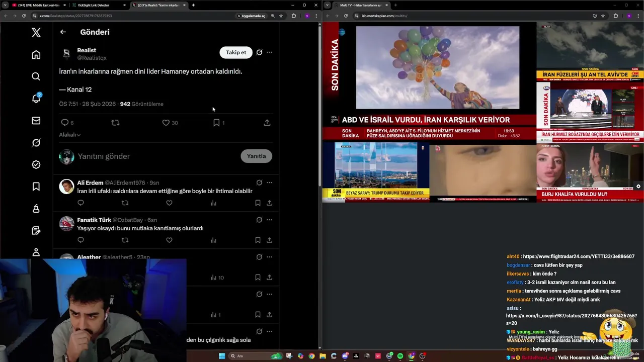
Task: Open Ali Erdem's profile name
Action: 90,183
